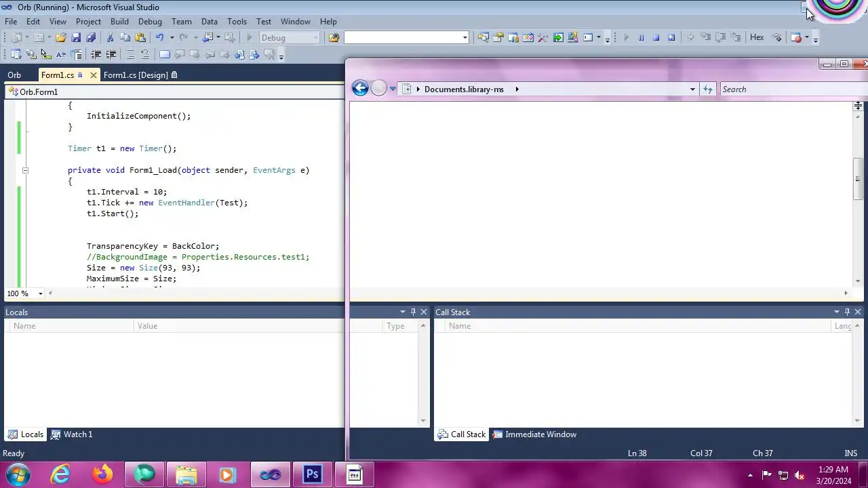Open the Toolbox wrench icon
Image resolution: width=868 pixels, height=488 pixels.
click(x=542, y=38)
